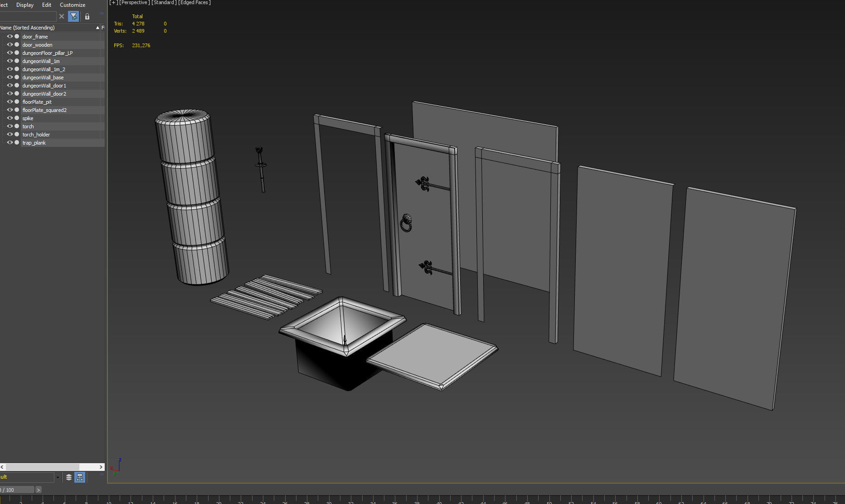Viewport: 845px width, 504px height.
Task: Toggle visibility eye of dungeonWall_1m_2
Action: [x=10, y=69]
